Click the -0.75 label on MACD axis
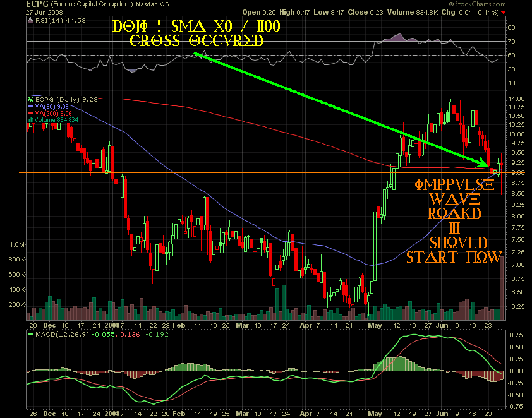 pos(515,407)
